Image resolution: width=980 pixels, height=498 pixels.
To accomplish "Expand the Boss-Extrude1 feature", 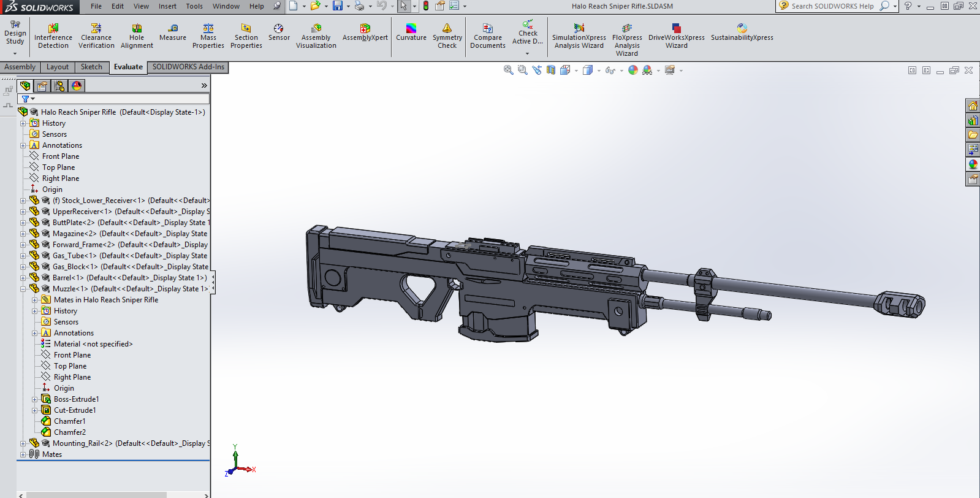I will 35,399.
